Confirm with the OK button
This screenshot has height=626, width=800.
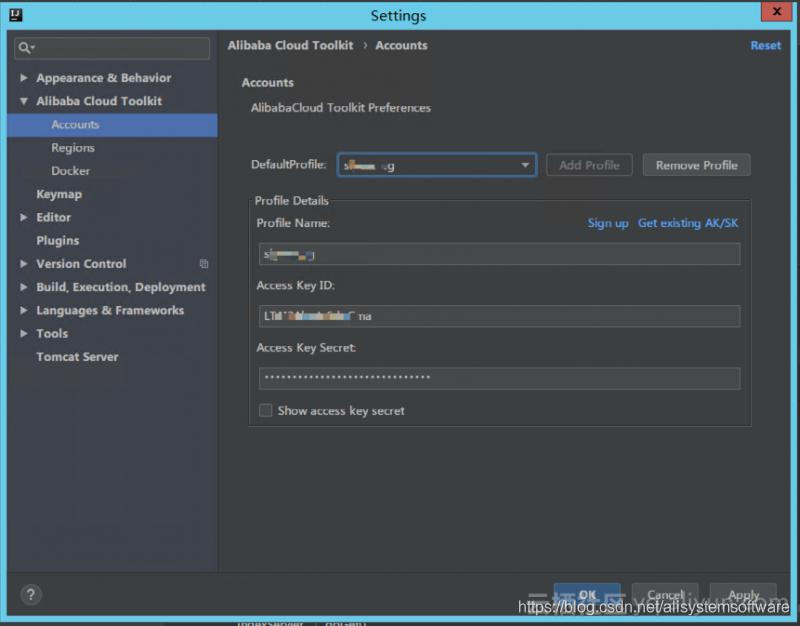[587, 594]
